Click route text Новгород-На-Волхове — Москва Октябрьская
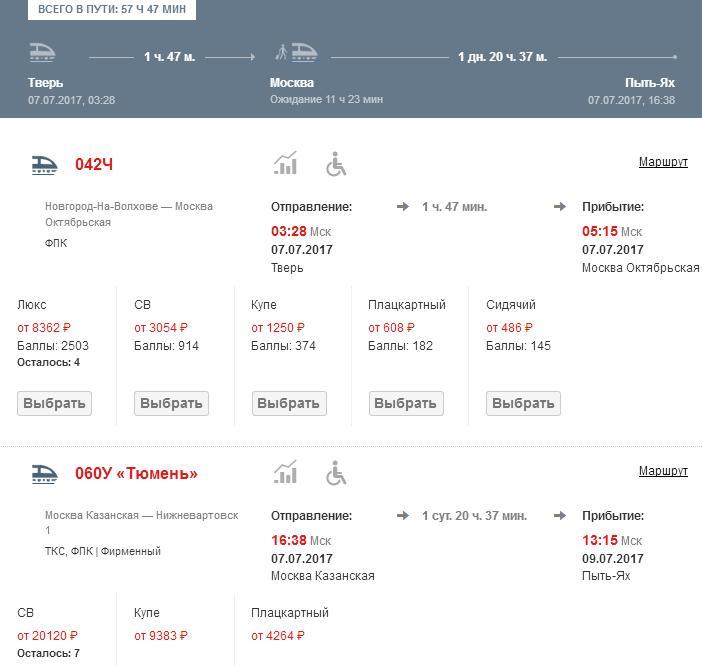Image resolution: width=702 pixels, height=666 pixels. point(129,214)
